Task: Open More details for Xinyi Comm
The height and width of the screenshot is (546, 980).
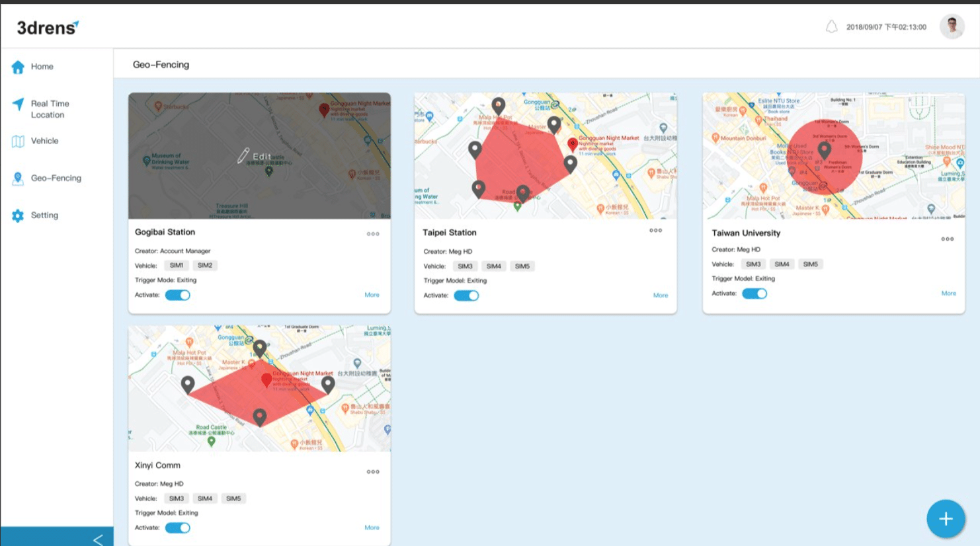Action: tap(372, 527)
